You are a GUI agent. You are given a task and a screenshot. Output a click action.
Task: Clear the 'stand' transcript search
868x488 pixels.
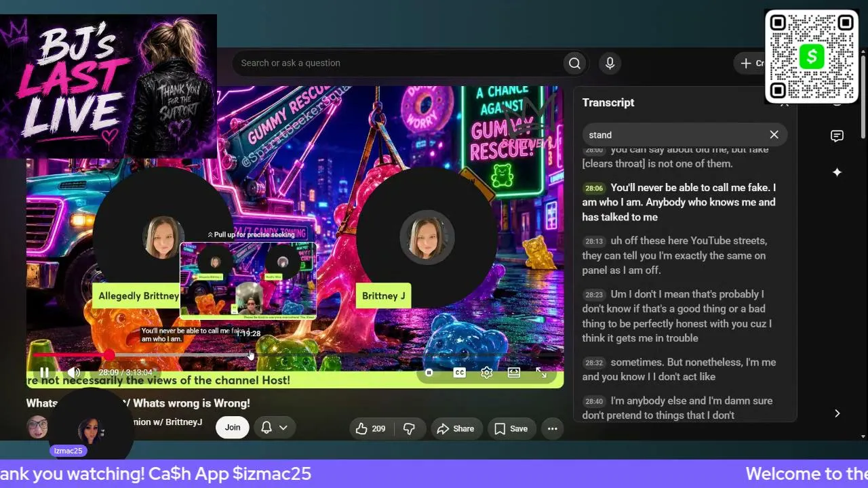(774, 134)
